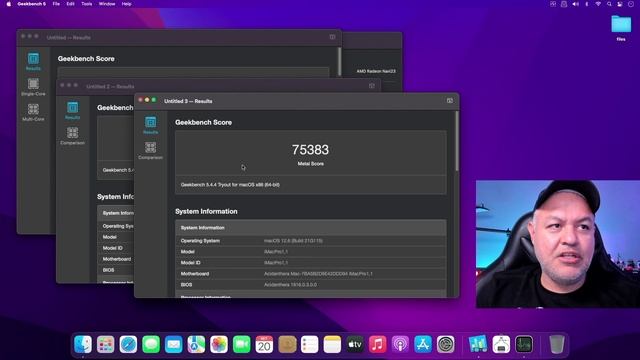640x360 pixels.
Task: Click AMD Radeon Navi23 text in rearmost window
Action: (376, 71)
